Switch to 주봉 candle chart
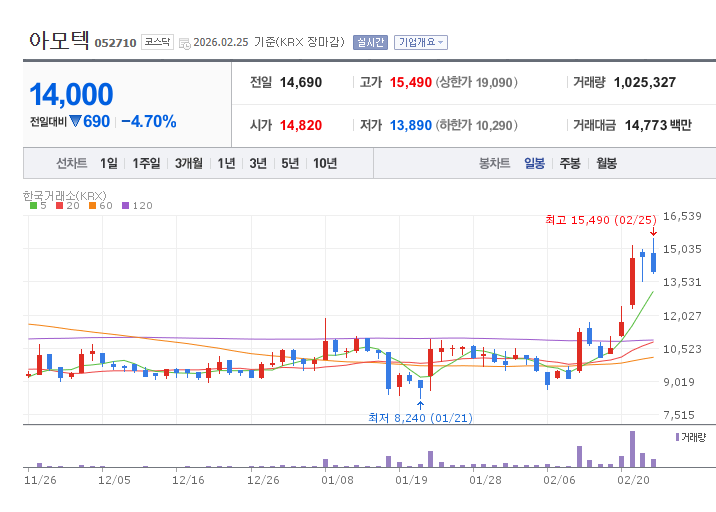Viewport: 716px width, 512px height. click(x=570, y=163)
